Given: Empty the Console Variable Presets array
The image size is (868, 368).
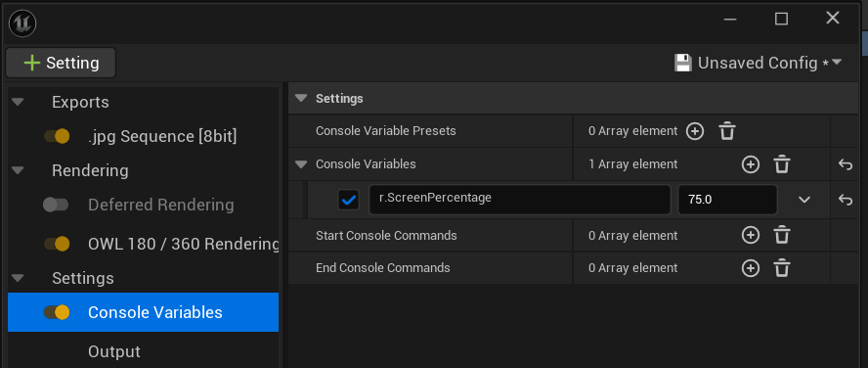Looking at the screenshot, I should click(x=727, y=132).
